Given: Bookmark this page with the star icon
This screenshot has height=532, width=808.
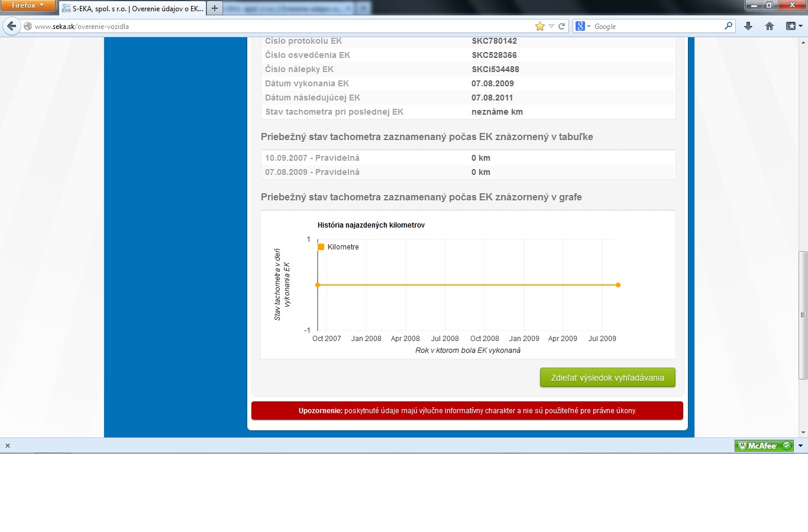Looking at the screenshot, I should point(539,26).
